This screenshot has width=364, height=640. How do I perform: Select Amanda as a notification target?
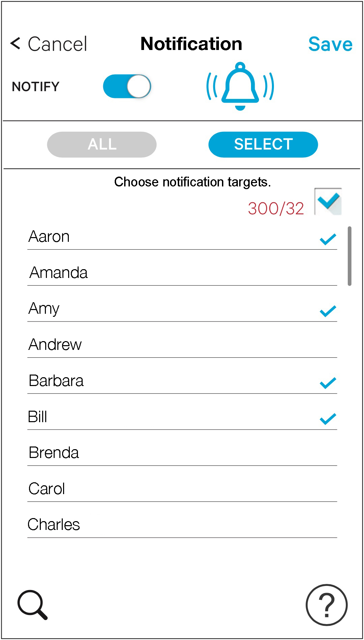[x=59, y=273]
